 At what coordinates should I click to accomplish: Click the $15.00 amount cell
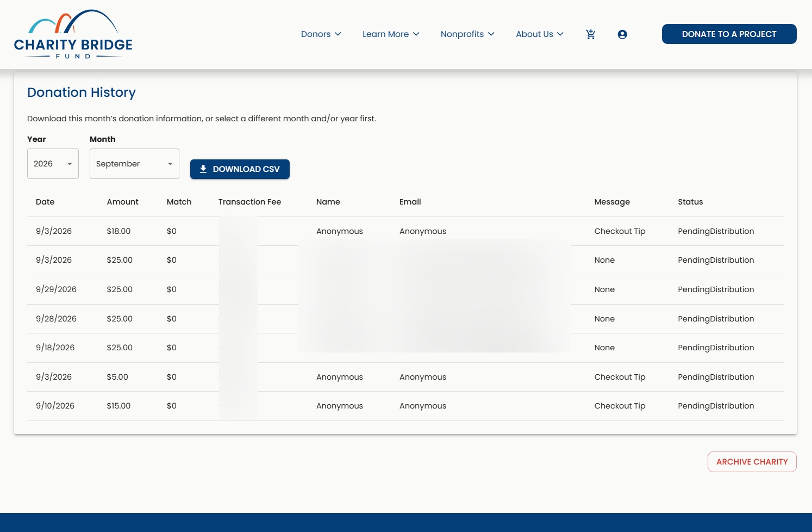pos(118,406)
